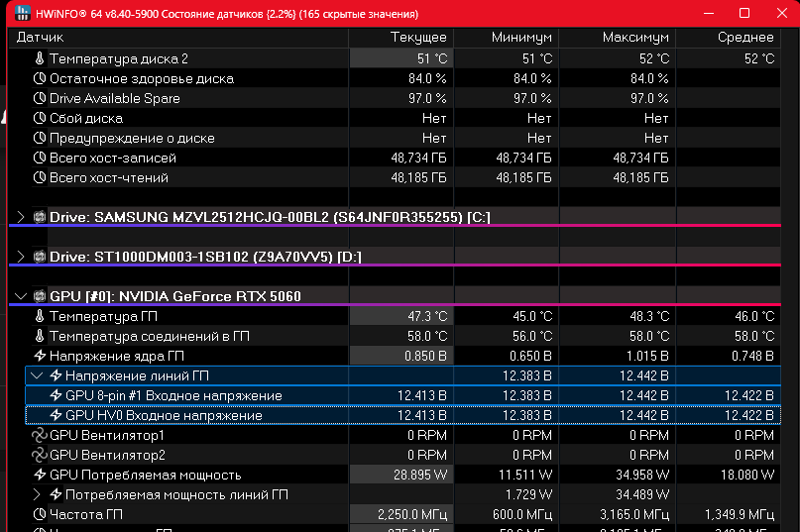Expand the ST1000DM003 drive section

[21, 258]
